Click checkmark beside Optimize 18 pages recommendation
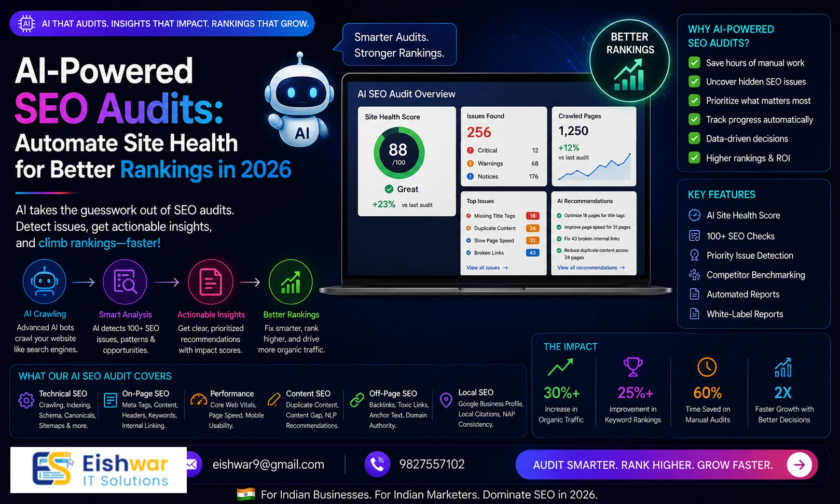 click(559, 215)
